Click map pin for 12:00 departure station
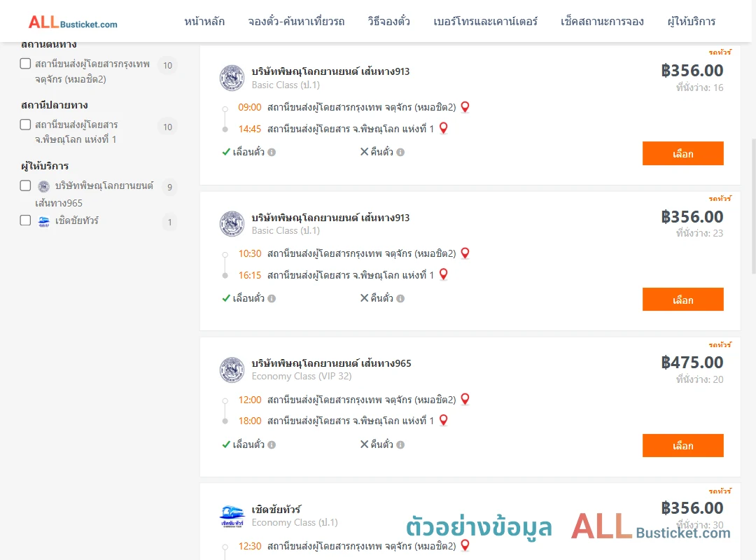 pos(465,400)
